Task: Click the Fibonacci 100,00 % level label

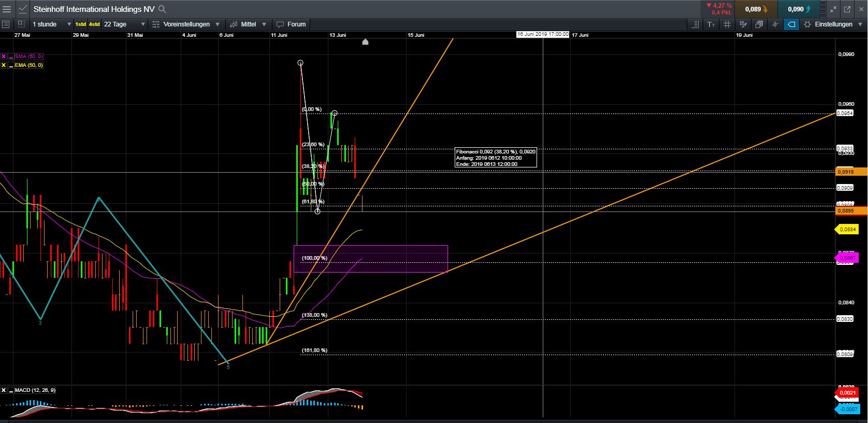Action: [314, 258]
